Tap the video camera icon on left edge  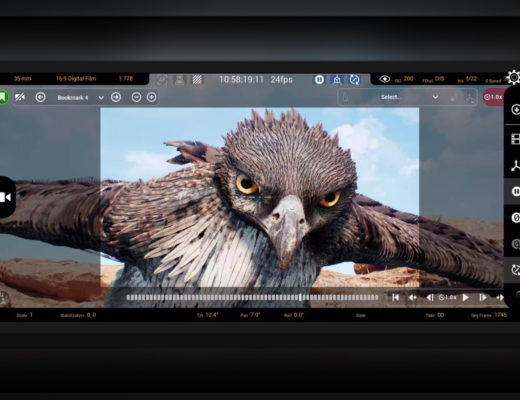pyautogui.click(x=6, y=197)
